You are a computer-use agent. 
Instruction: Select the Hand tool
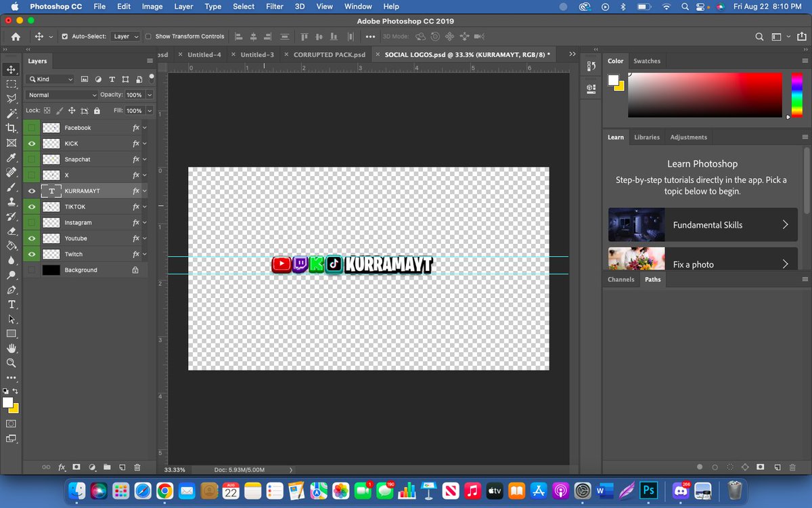(11, 348)
